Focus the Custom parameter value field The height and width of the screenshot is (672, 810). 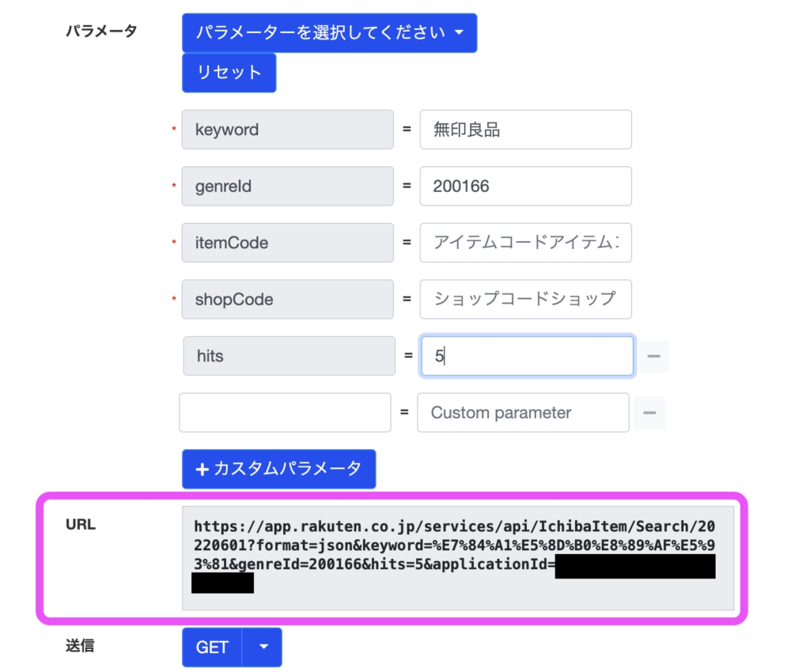tap(523, 413)
